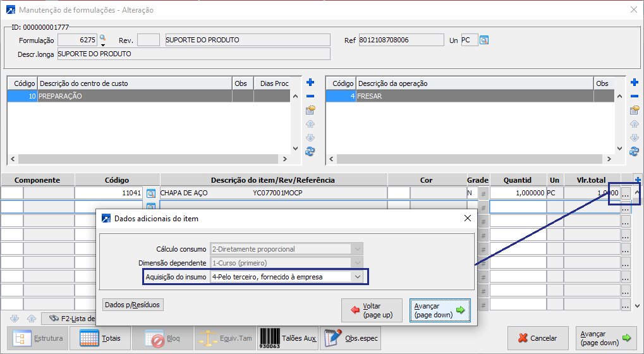Refresh the operations list

click(x=634, y=152)
